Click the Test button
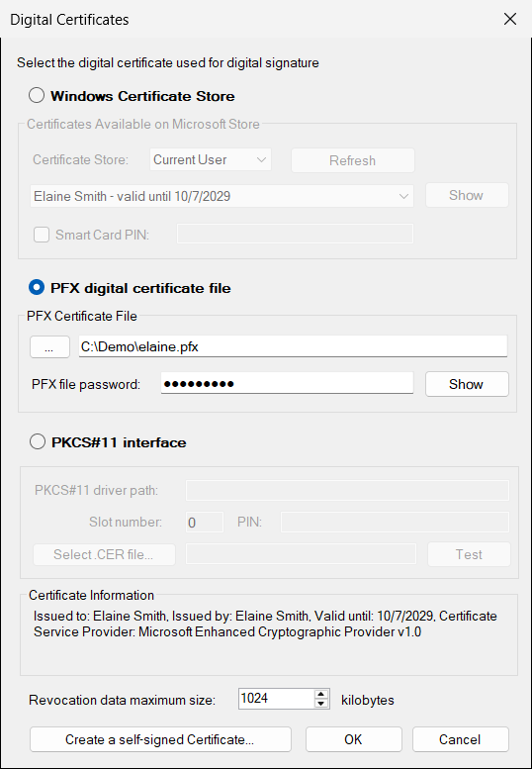 469,554
